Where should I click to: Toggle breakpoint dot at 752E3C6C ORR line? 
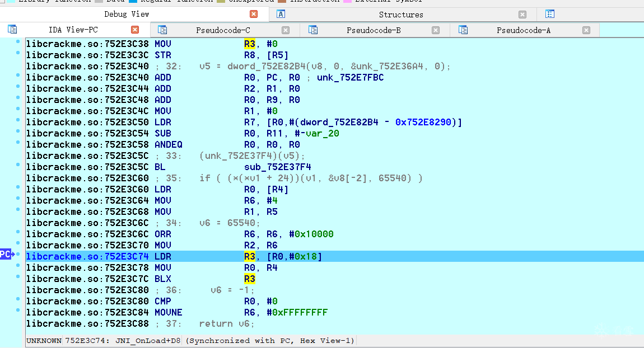point(18,232)
